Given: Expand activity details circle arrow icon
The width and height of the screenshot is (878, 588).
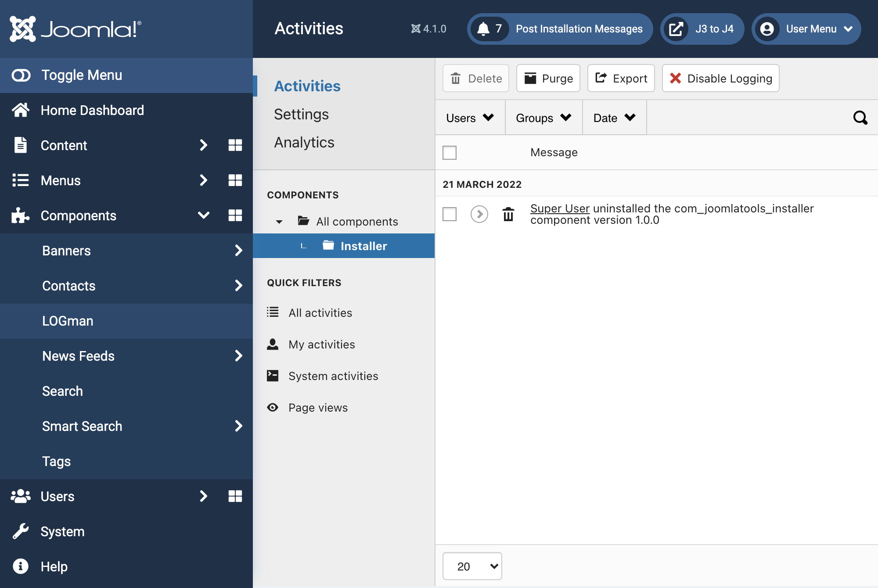Looking at the screenshot, I should pos(479,214).
